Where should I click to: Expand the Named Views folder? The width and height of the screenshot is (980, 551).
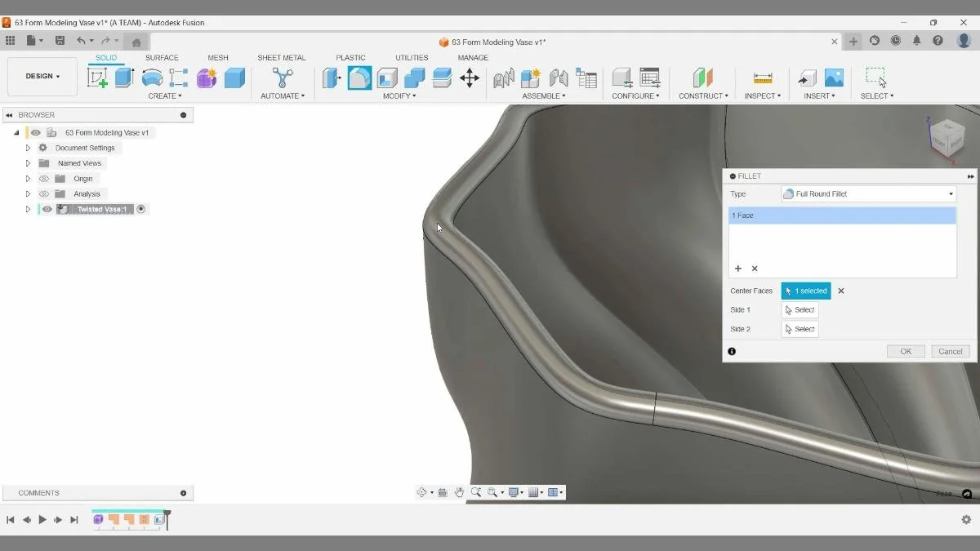(27, 162)
